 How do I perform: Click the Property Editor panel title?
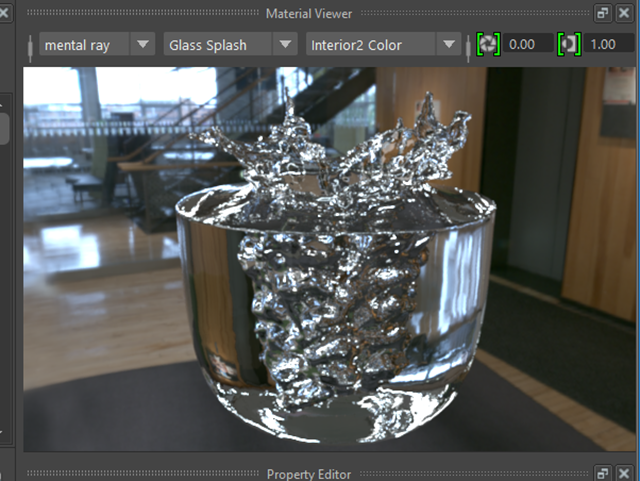309,474
